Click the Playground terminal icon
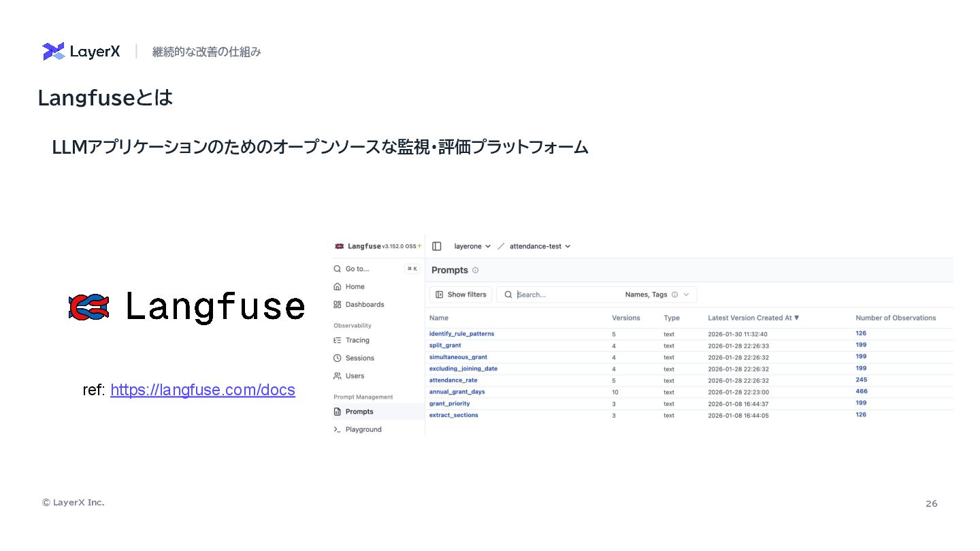This screenshot has width=980, height=551. [338, 429]
